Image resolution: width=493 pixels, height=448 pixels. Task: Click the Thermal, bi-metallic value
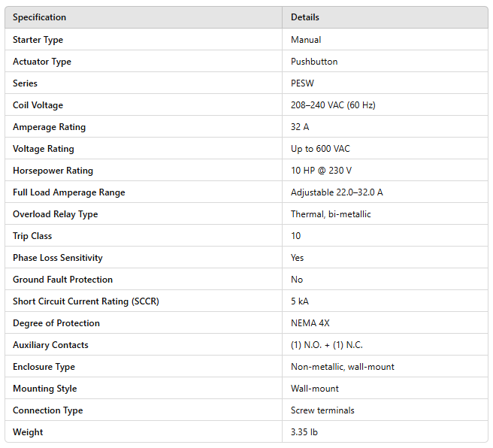click(331, 214)
